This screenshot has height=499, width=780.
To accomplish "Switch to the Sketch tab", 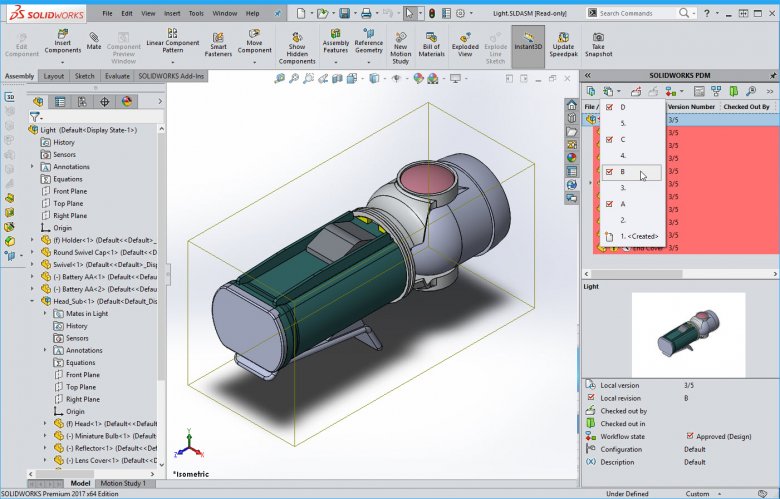I will click(x=85, y=76).
